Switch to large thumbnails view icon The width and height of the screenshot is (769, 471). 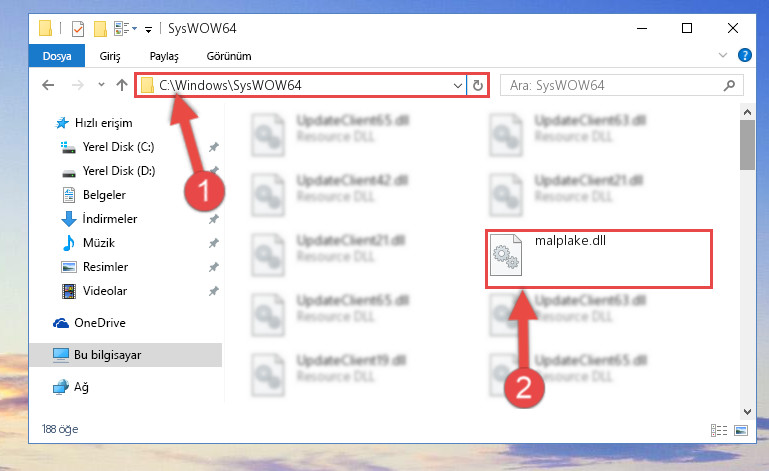pyautogui.click(x=741, y=430)
